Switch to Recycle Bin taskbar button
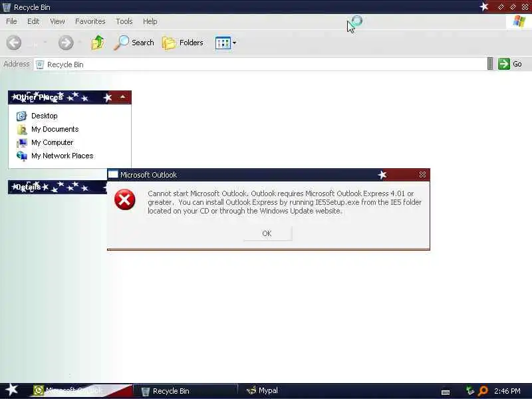 tap(186, 391)
